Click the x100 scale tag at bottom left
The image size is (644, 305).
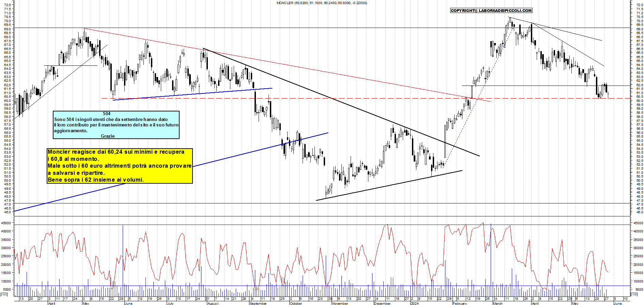[4, 294]
